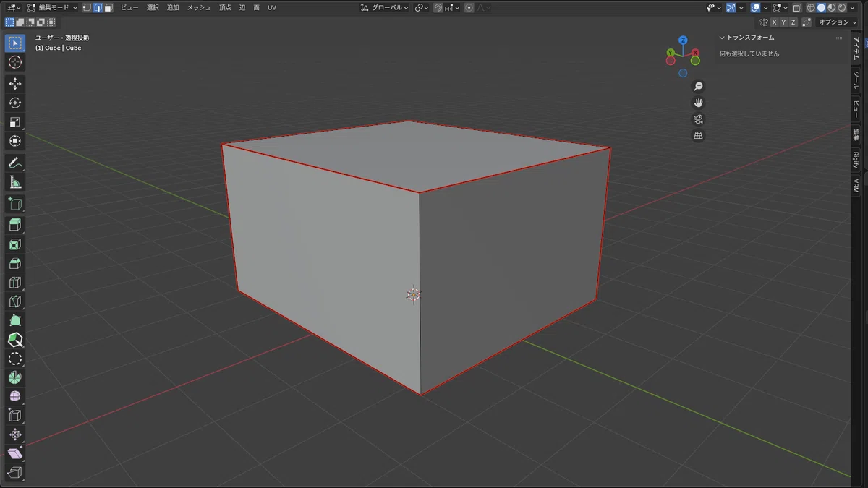The image size is (868, 488).
Task: Select the Poly Build tool
Action: [x=15, y=320]
